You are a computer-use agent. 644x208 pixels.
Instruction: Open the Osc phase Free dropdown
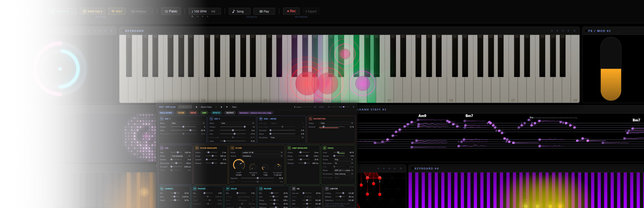[x=287, y=138]
